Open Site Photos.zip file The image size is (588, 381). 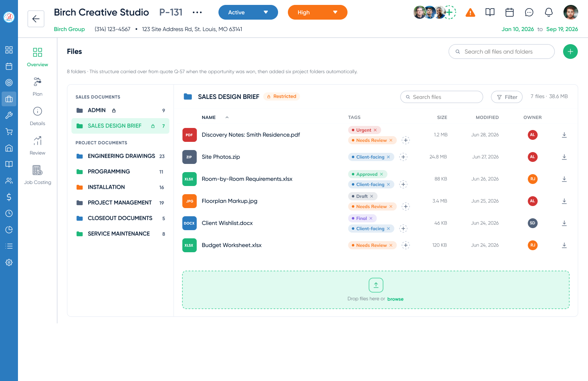[x=221, y=157]
